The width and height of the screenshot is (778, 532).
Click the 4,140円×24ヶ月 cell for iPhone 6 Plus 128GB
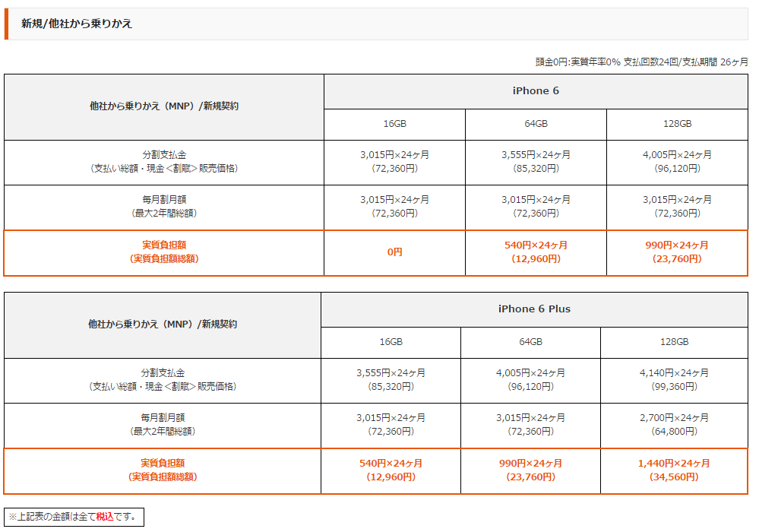point(675,380)
